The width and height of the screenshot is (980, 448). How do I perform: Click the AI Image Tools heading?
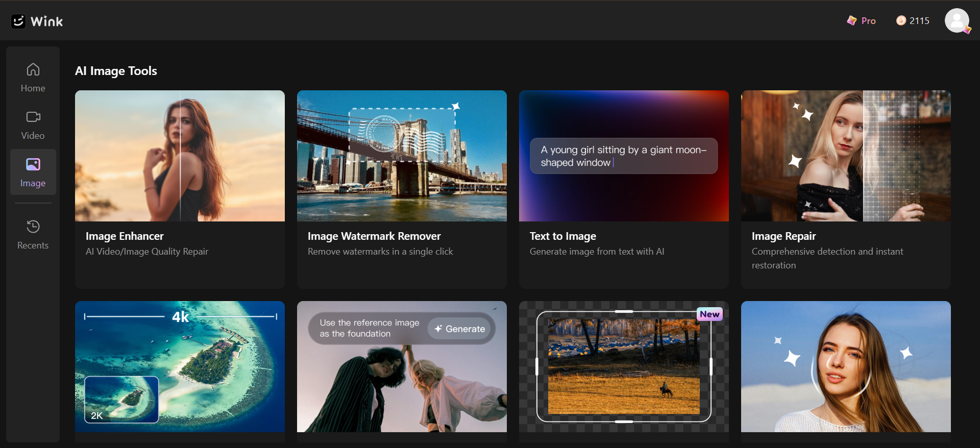[116, 71]
